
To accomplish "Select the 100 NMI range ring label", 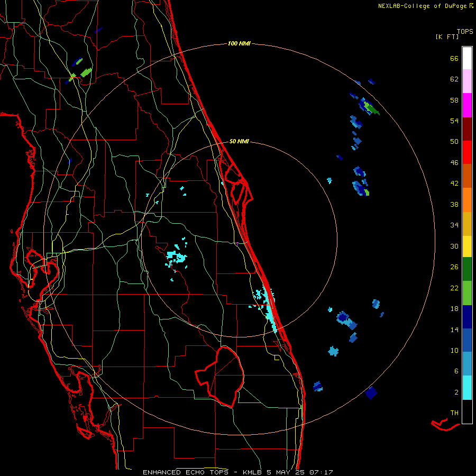I will [239, 43].
